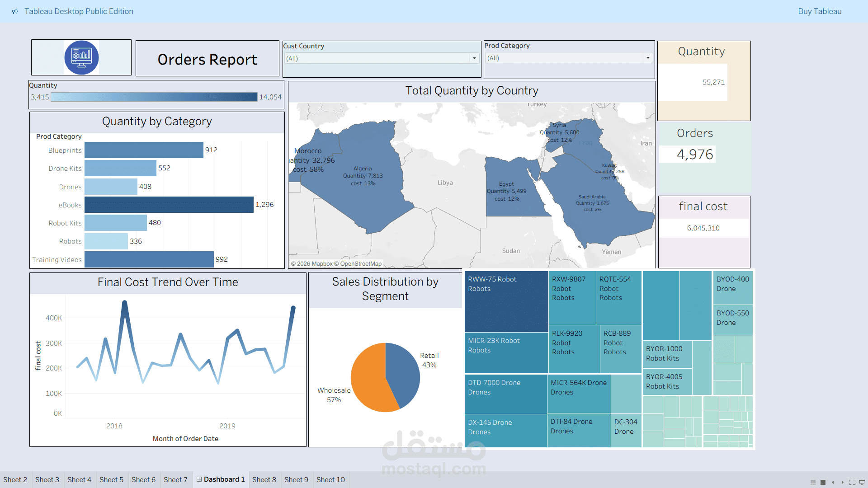Click the dashboard logo computer icon

click(x=81, y=57)
